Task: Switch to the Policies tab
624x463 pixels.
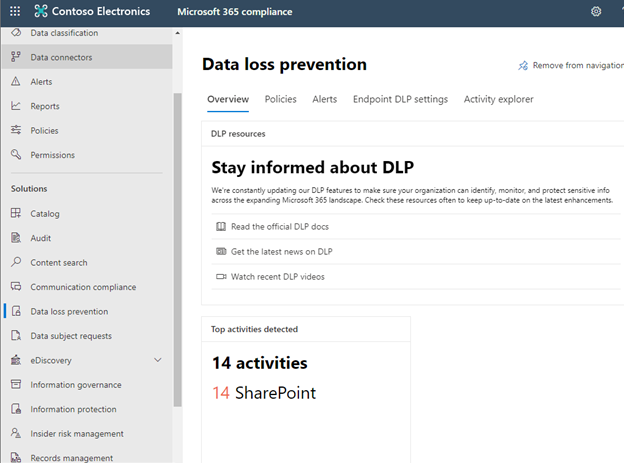Action: coord(281,99)
